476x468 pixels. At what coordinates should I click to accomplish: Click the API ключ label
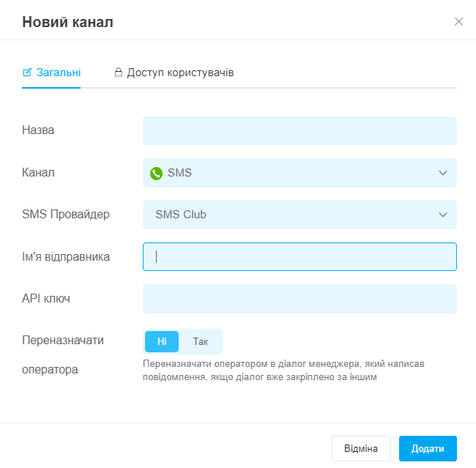(46, 299)
